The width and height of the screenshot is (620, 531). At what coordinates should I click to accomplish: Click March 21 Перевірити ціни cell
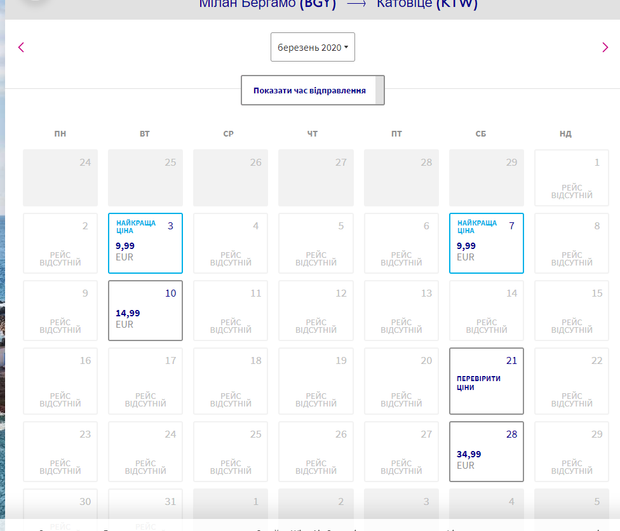point(486,380)
